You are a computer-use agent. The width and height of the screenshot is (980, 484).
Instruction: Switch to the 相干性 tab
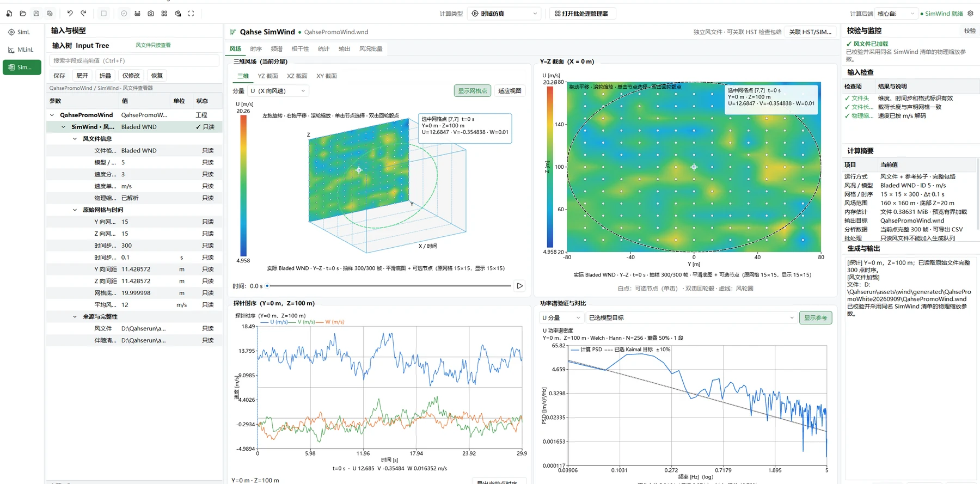[300, 49]
